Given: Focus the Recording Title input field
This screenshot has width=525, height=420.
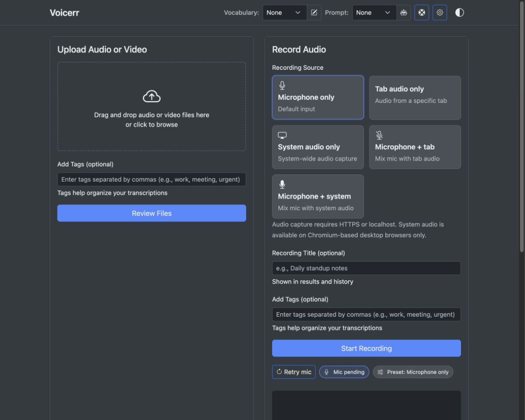Looking at the screenshot, I should point(366,268).
